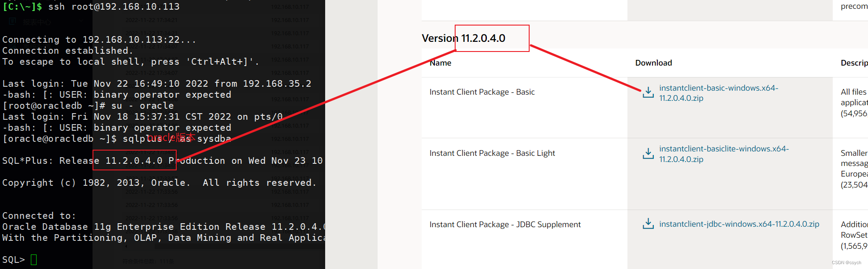Click the Description column header
This screenshot has width=868, height=269.
click(x=854, y=63)
